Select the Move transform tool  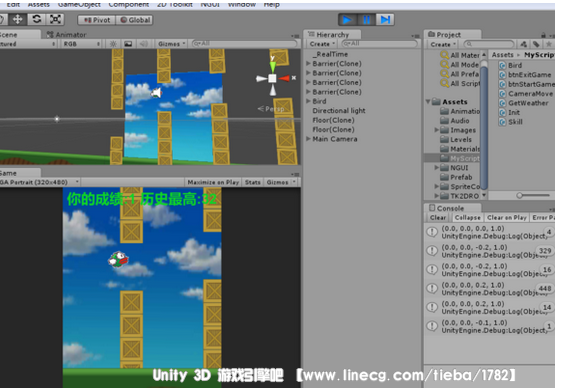click(17, 19)
